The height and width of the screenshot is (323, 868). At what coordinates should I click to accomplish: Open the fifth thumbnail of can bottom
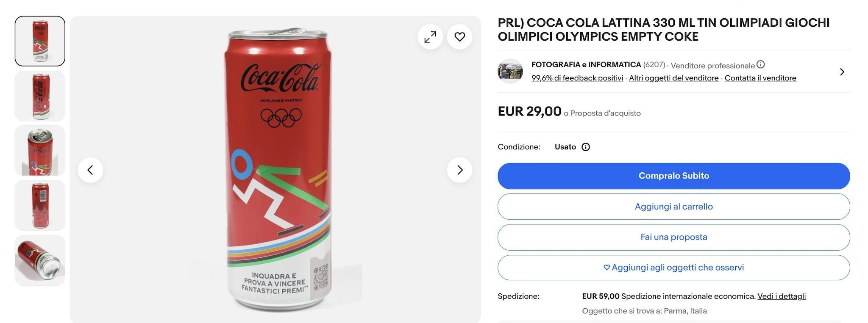tap(40, 260)
